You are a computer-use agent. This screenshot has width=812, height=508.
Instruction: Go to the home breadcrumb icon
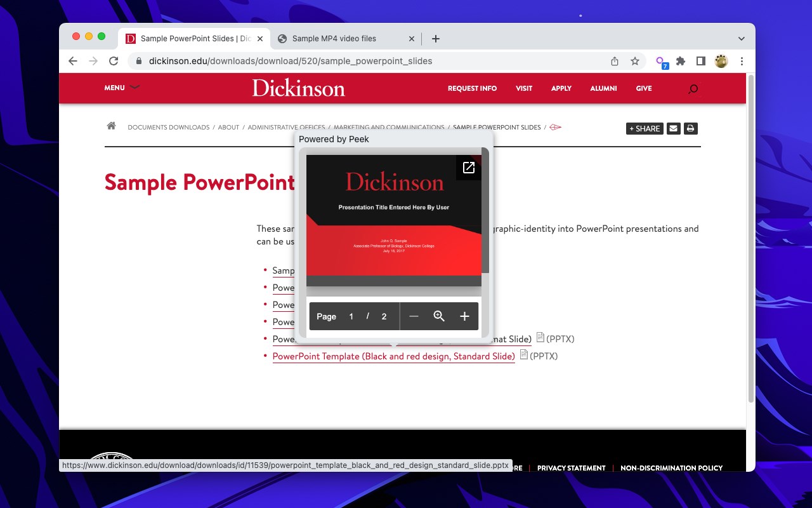coord(111,126)
